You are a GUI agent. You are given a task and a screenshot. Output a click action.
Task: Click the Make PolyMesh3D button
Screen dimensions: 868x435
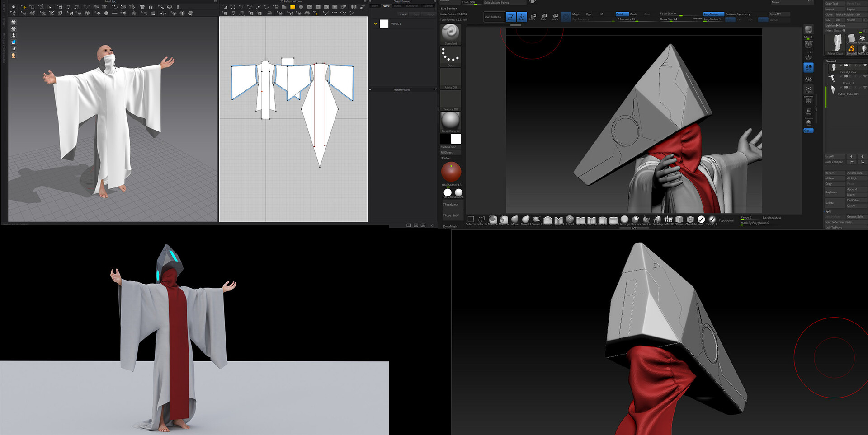click(851, 14)
